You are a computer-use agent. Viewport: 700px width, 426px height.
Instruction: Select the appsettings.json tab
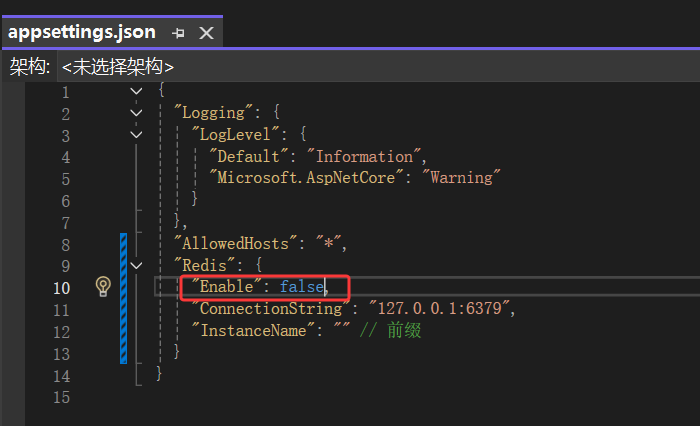(x=82, y=32)
